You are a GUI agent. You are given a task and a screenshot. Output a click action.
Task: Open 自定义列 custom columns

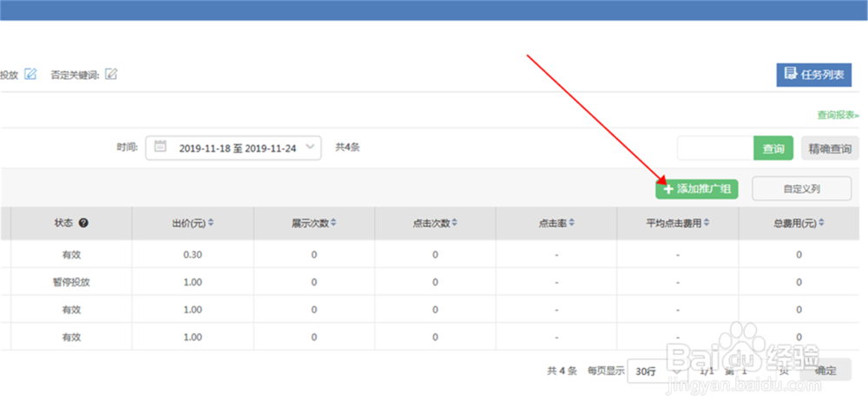[801, 188]
